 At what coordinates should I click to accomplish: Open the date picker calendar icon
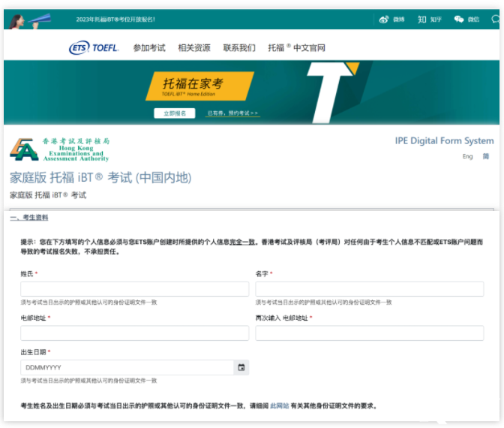[241, 367]
